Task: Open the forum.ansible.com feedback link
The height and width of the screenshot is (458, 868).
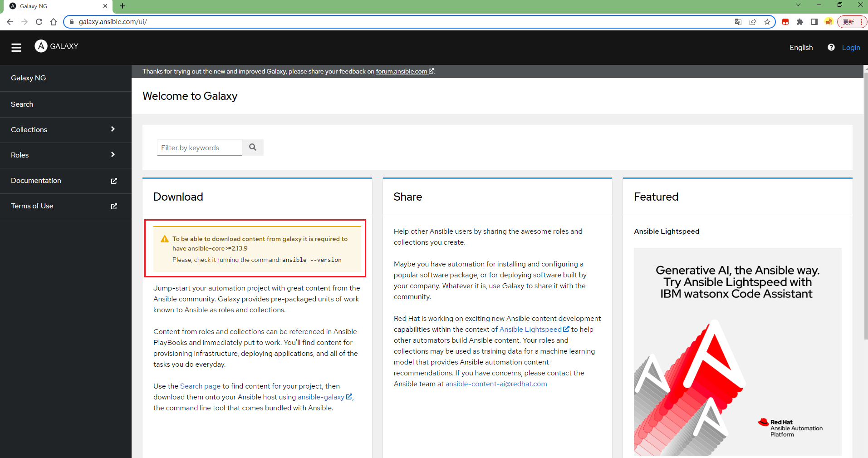Action: click(404, 71)
